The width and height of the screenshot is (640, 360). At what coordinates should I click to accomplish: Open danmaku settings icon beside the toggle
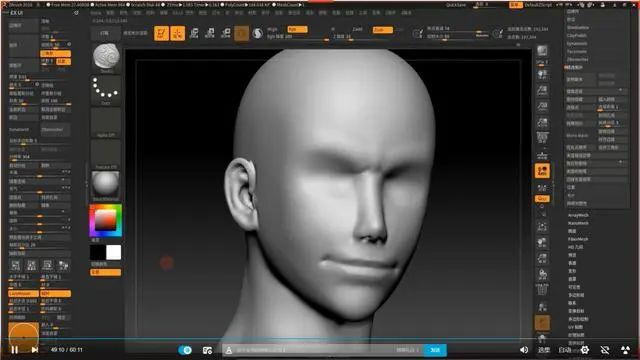point(207,350)
